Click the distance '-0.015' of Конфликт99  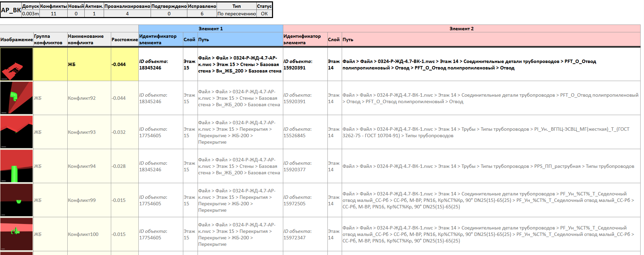tap(119, 200)
